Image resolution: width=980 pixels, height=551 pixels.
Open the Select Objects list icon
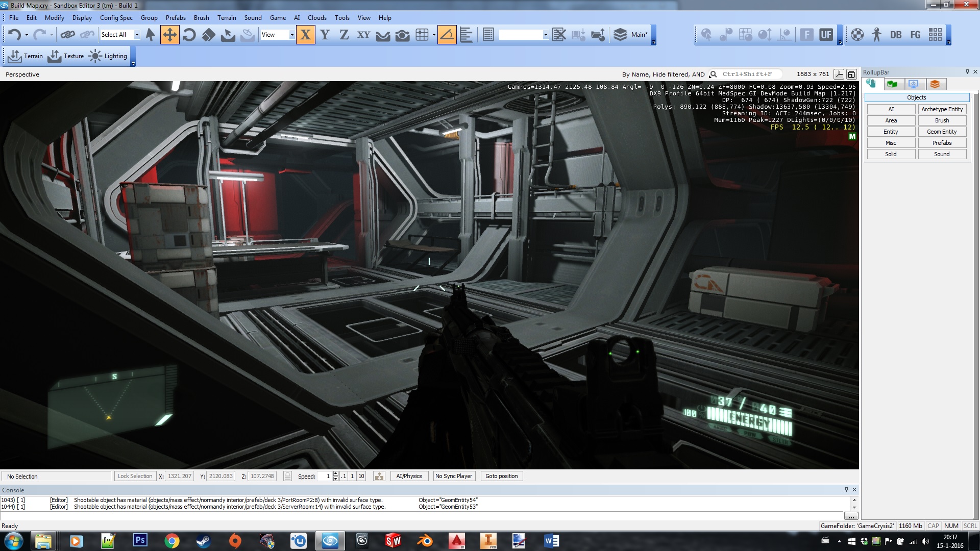(488, 35)
